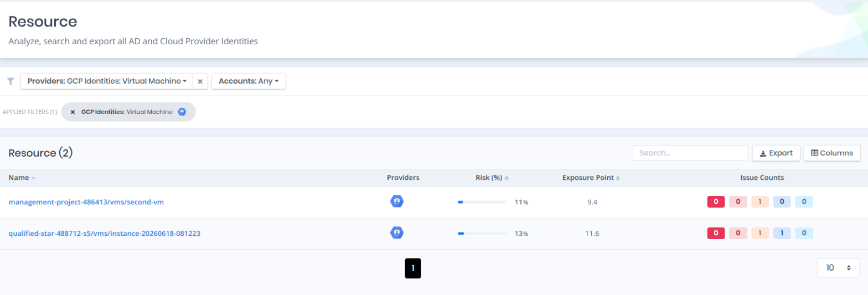Remove the GCP Identities applied filter chip
The image size is (868, 295).
coord(73,112)
